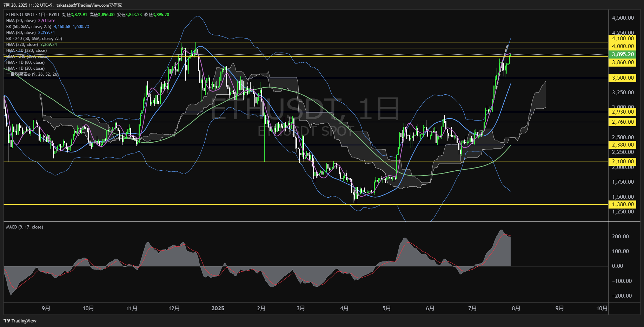
Task: Click the green 3,895.20 current price label
Action: click(623, 54)
